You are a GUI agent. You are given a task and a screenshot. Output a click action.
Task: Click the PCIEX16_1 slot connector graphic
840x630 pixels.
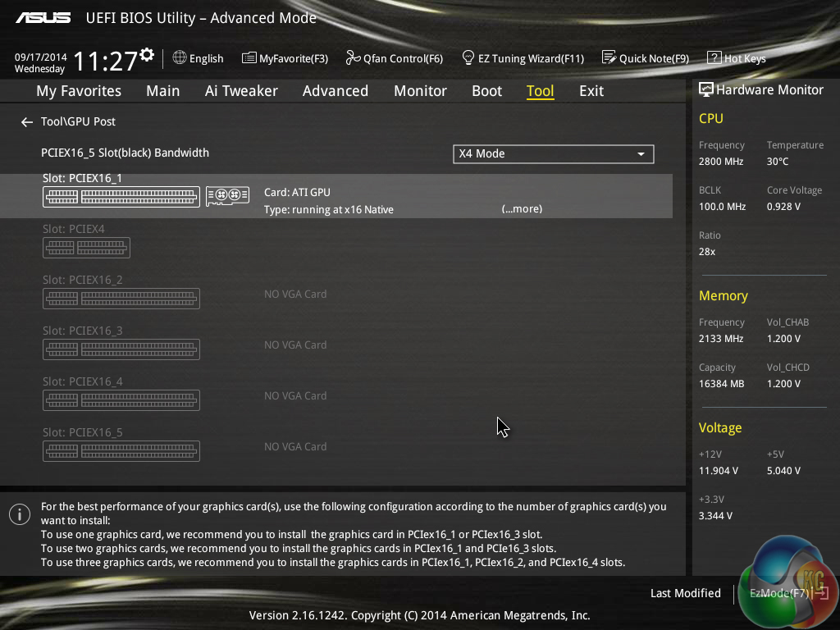pyautogui.click(x=121, y=197)
